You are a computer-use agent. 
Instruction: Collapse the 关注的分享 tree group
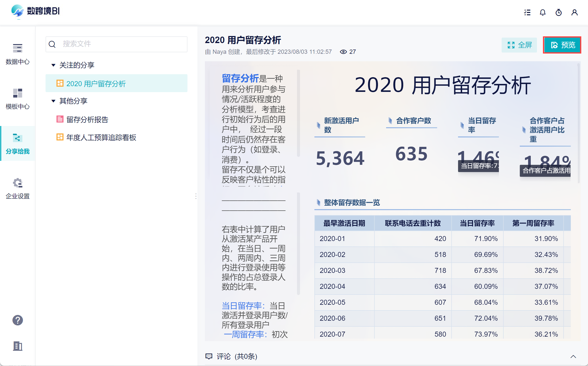[53, 65]
